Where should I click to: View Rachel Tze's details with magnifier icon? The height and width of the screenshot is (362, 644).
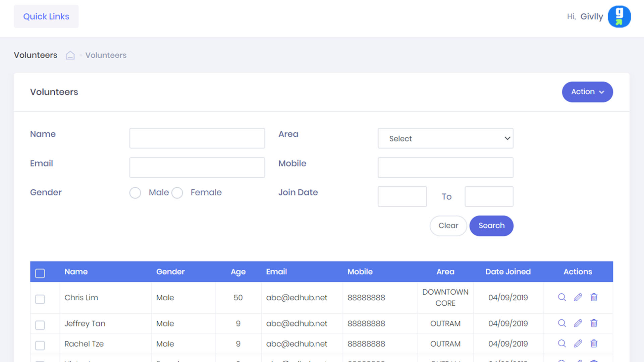click(562, 344)
